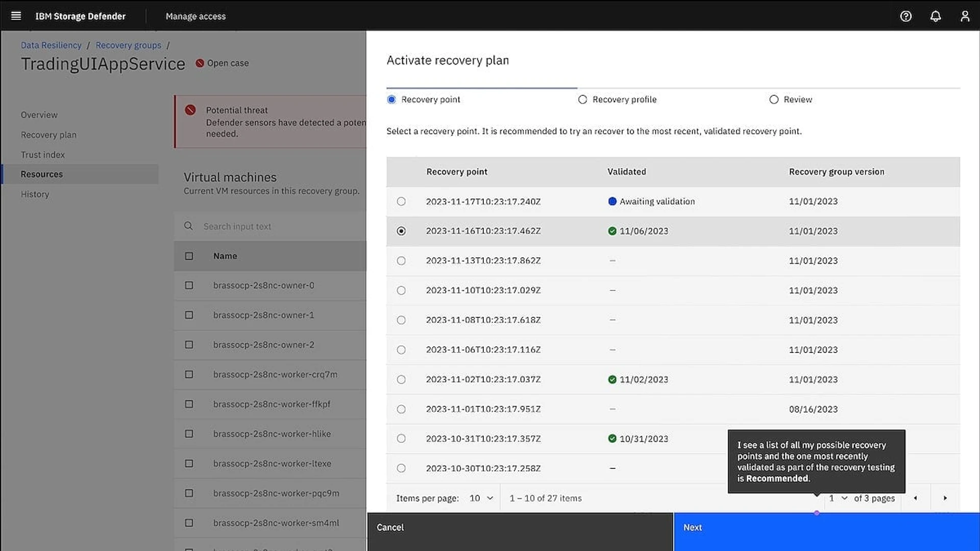The image size is (980, 551).
Task: Go to the Review wizard step
Action: pos(791,99)
